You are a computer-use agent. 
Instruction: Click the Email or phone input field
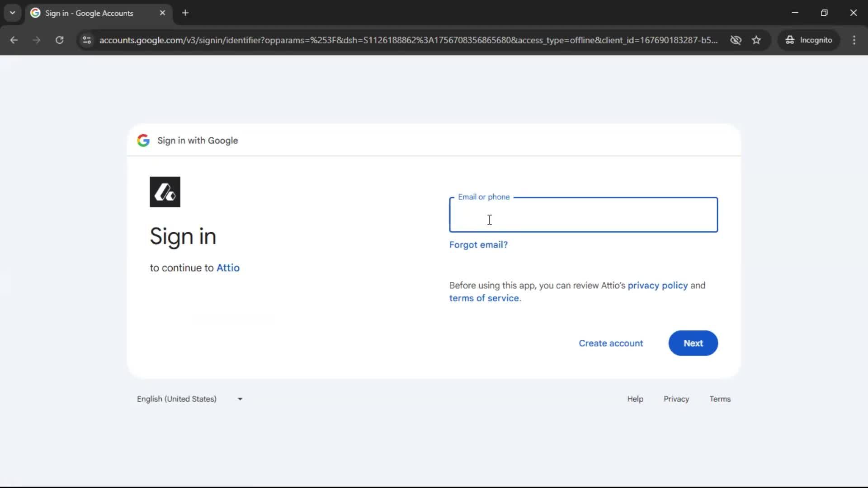(583, 215)
